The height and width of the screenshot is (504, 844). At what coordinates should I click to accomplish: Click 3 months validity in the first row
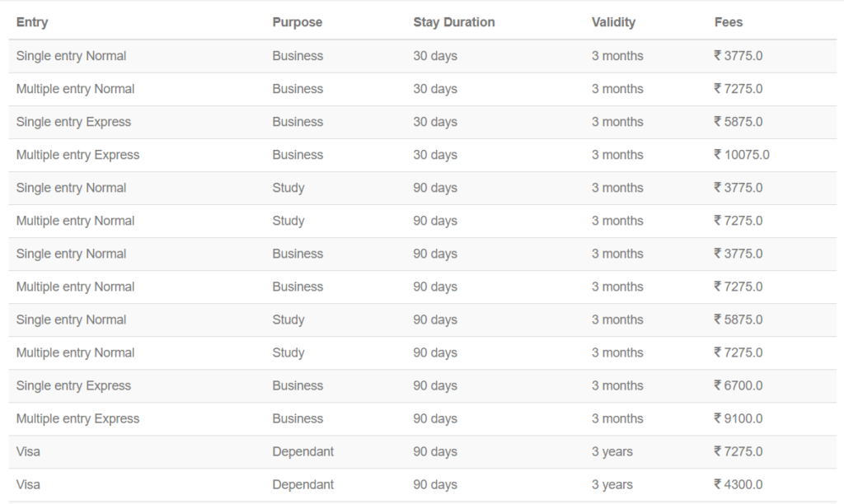point(617,56)
